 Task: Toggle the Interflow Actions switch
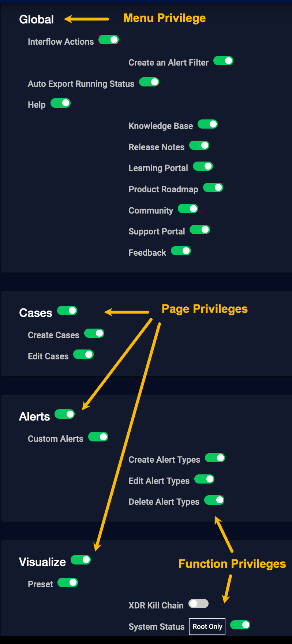(109, 40)
